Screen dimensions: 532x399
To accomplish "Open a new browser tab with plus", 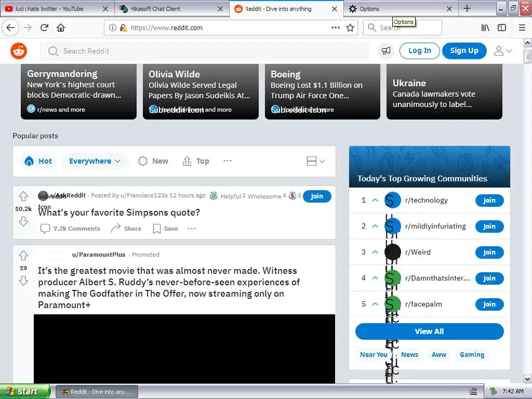I will (467, 8).
